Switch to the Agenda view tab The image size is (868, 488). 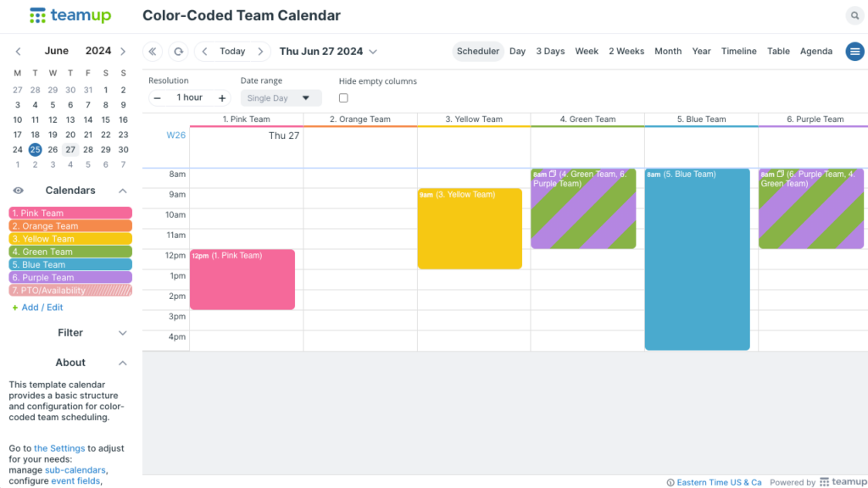click(x=815, y=51)
